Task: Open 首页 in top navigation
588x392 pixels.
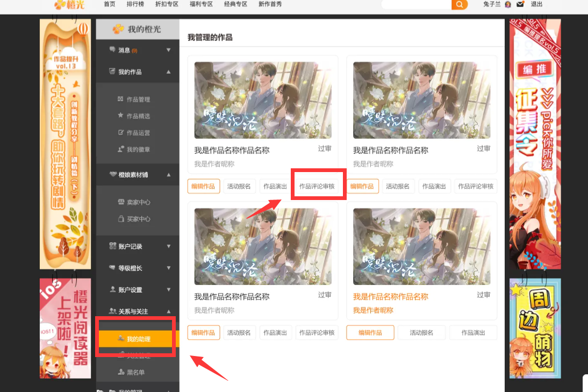Action: coord(110,4)
